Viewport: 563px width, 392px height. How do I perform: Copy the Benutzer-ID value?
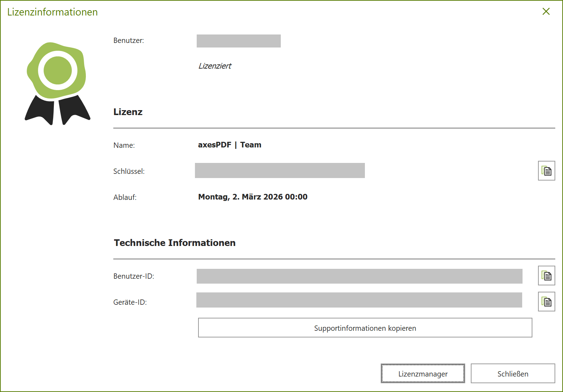(546, 276)
